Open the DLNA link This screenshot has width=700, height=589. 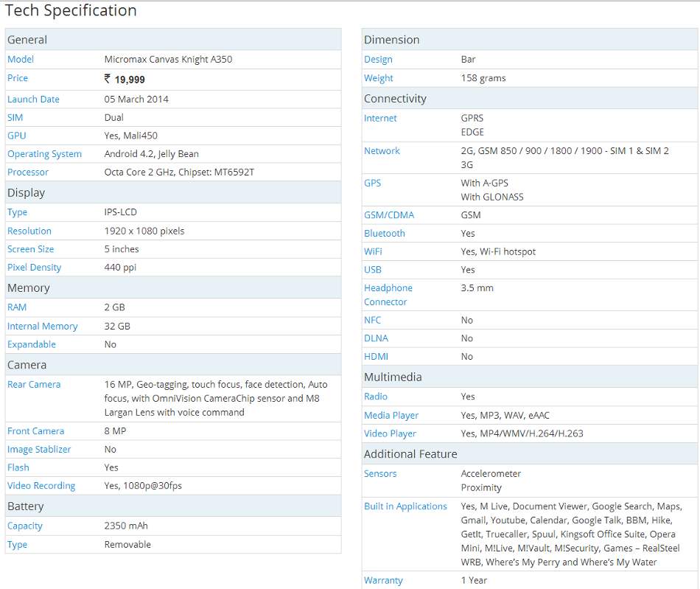pos(376,338)
